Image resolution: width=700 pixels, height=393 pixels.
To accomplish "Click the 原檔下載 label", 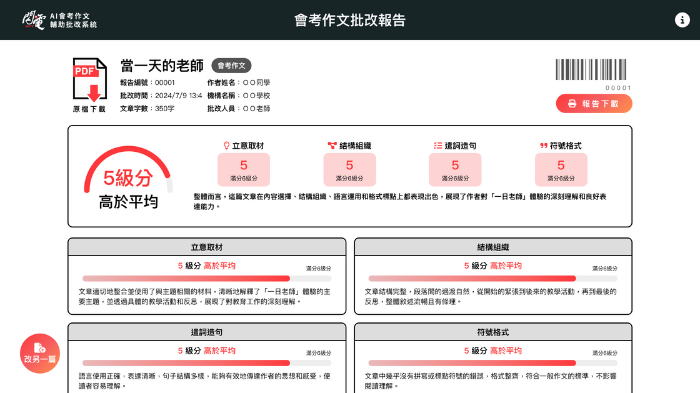I will [x=89, y=109].
